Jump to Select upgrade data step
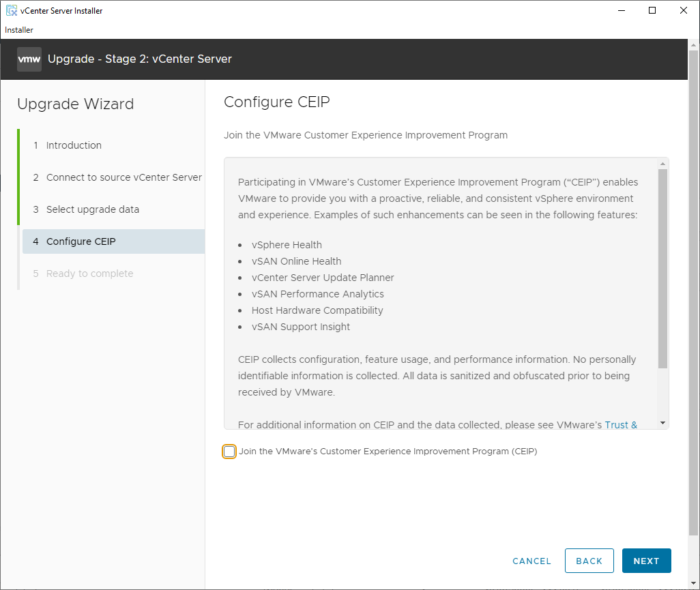700x590 pixels. [x=92, y=209]
